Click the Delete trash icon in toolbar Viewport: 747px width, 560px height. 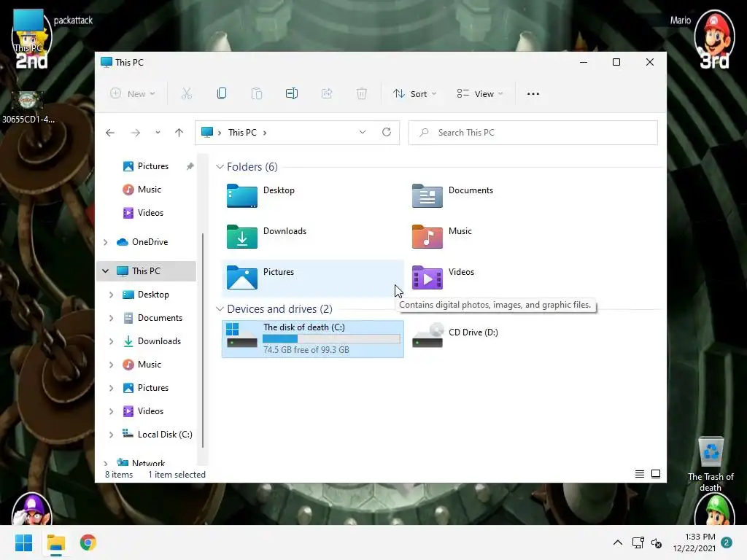point(362,94)
